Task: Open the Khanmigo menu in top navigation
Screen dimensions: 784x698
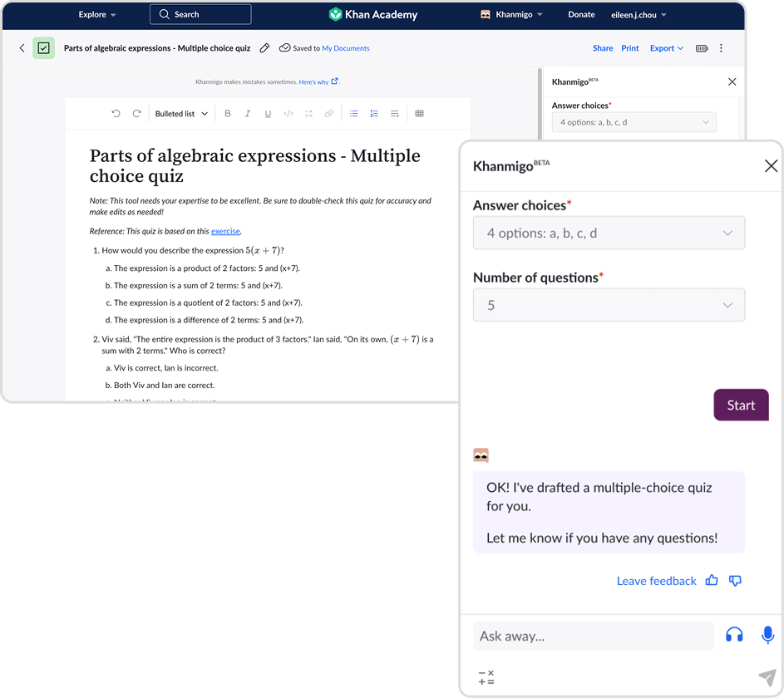Action: (x=511, y=14)
